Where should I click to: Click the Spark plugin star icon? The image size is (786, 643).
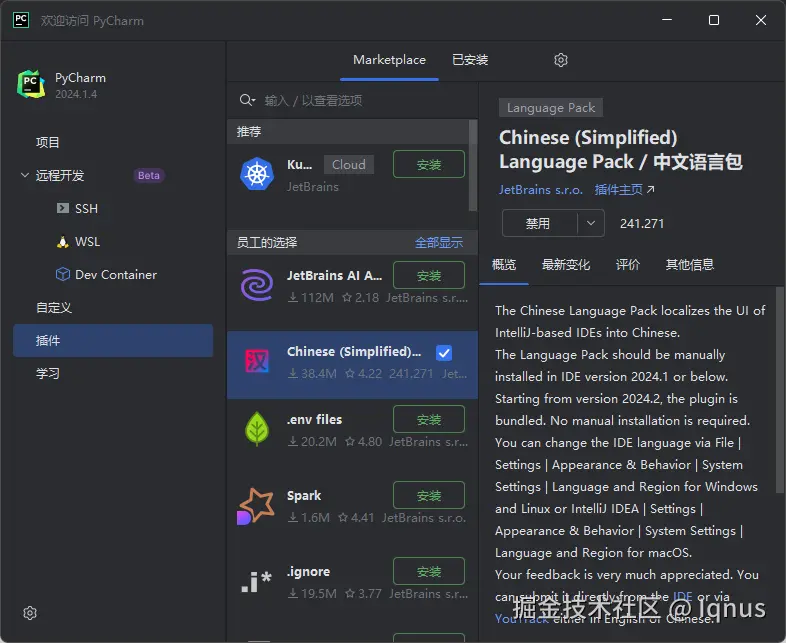[256, 506]
